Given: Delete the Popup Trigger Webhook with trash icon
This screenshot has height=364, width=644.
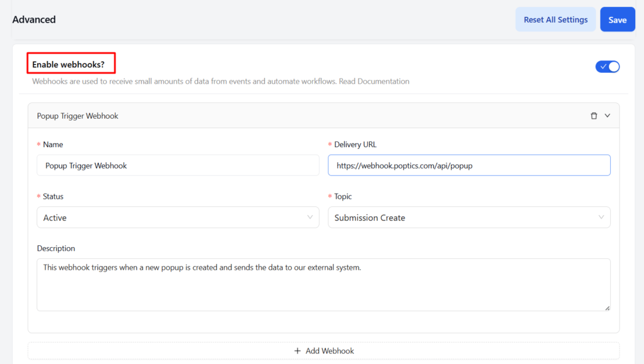Looking at the screenshot, I should point(594,116).
